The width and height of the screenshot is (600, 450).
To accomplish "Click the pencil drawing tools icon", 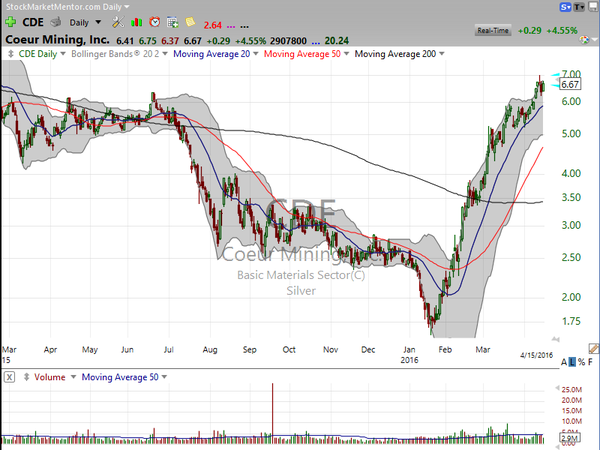I will [593, 349].
